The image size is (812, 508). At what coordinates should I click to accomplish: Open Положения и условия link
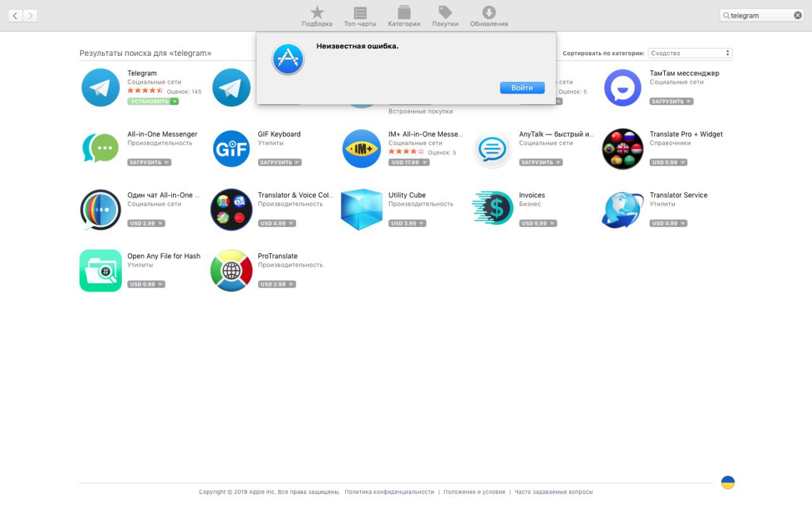(x=475, y=492)
